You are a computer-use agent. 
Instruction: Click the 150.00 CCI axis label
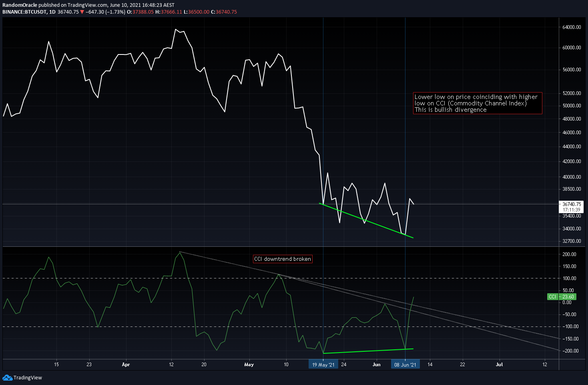569,266
